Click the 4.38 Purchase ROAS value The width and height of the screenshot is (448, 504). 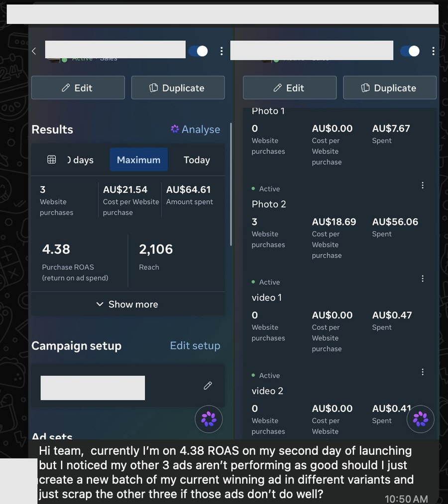(56, 249)
